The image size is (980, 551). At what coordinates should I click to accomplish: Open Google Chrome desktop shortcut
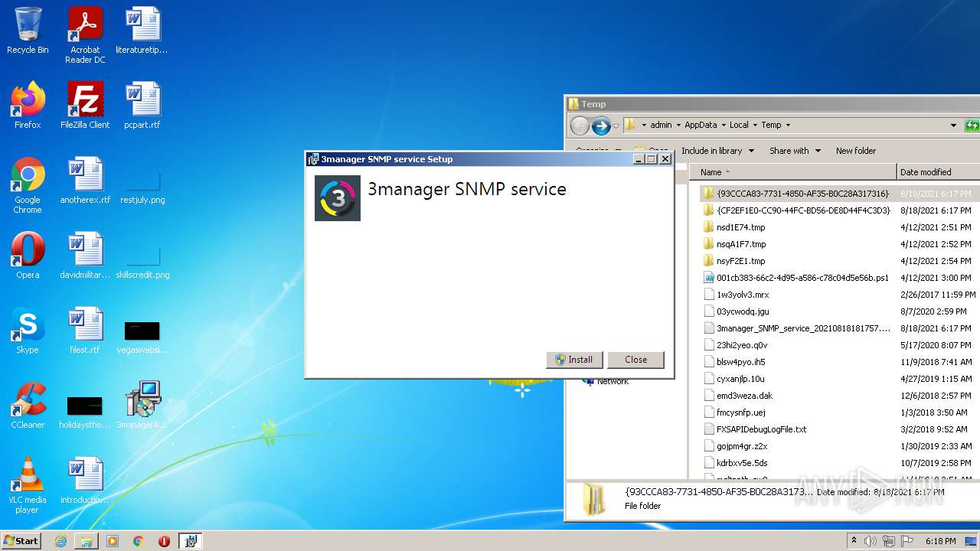coord(28,185)
